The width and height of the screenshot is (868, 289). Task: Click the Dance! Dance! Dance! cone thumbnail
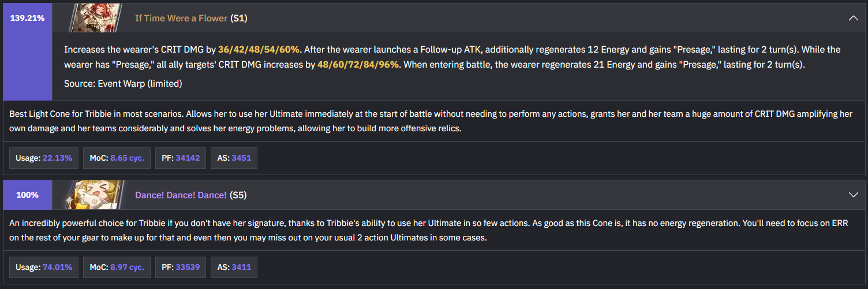pos(95,195)
